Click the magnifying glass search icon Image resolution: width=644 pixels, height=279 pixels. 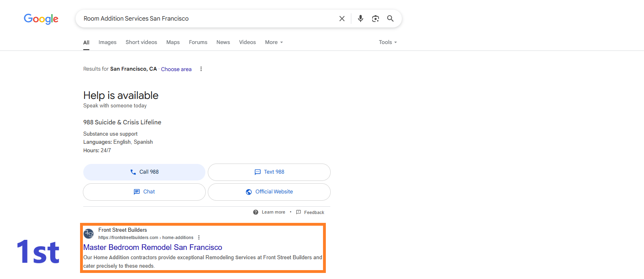point(391,19)
